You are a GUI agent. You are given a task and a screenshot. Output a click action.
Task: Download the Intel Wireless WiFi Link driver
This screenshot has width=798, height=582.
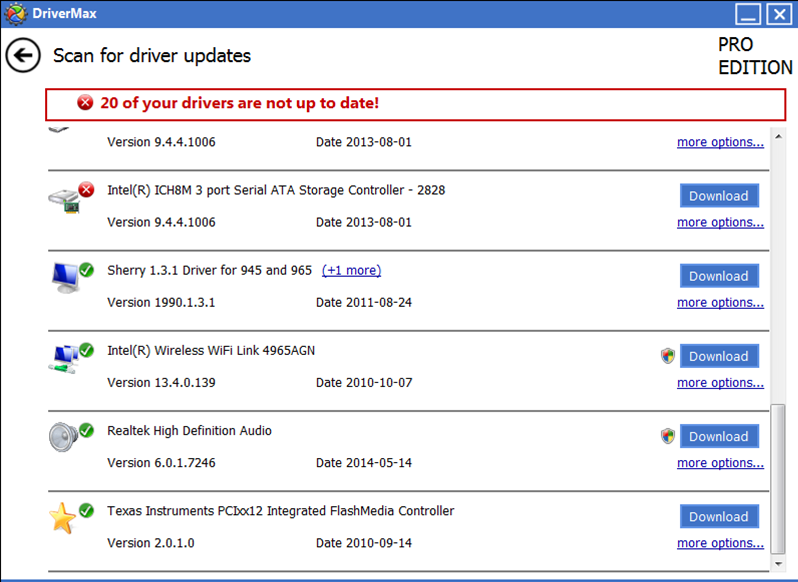tap(719, 356)
